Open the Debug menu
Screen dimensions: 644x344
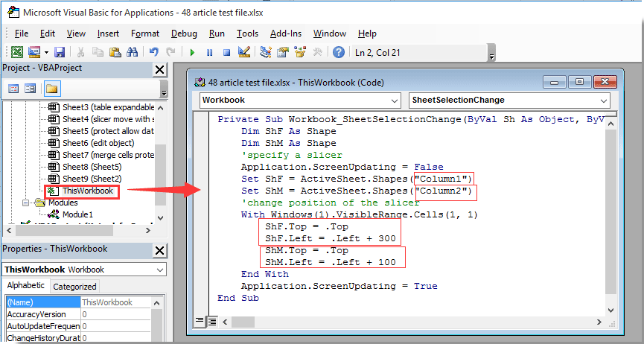184,34
